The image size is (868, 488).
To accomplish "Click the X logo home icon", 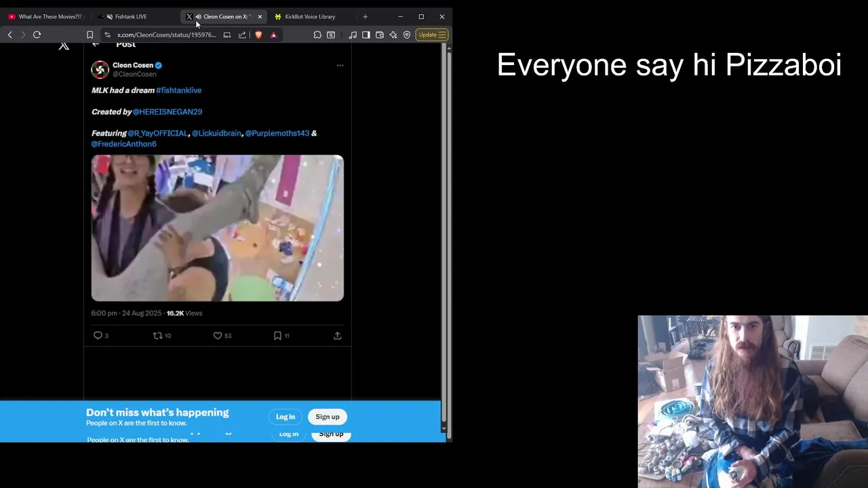I will pyautogui.click(x=64, y=45).
